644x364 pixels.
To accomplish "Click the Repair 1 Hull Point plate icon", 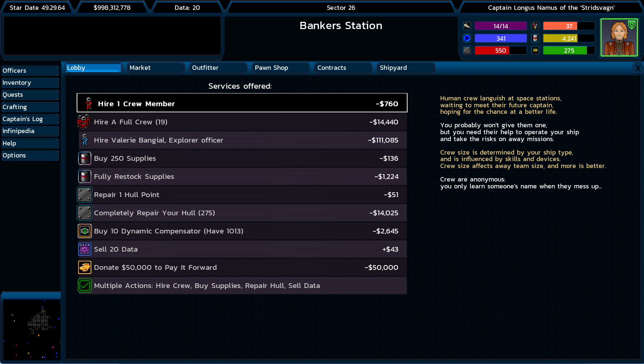I will point(85,195).
